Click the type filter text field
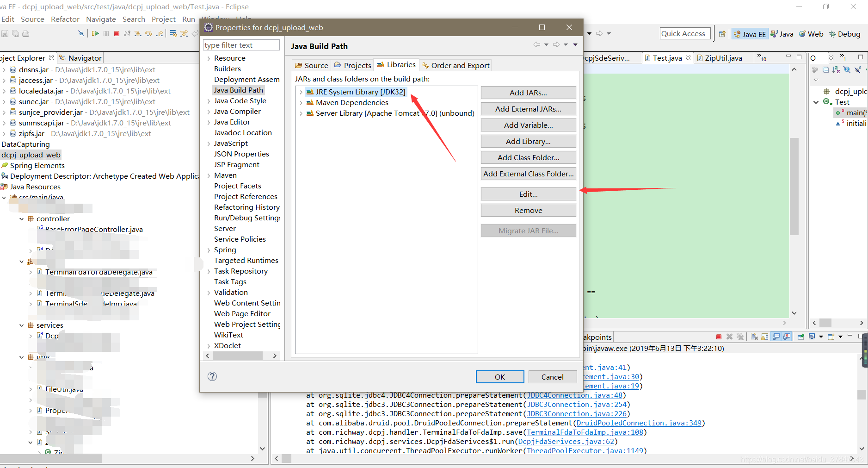 pos(241,44)
